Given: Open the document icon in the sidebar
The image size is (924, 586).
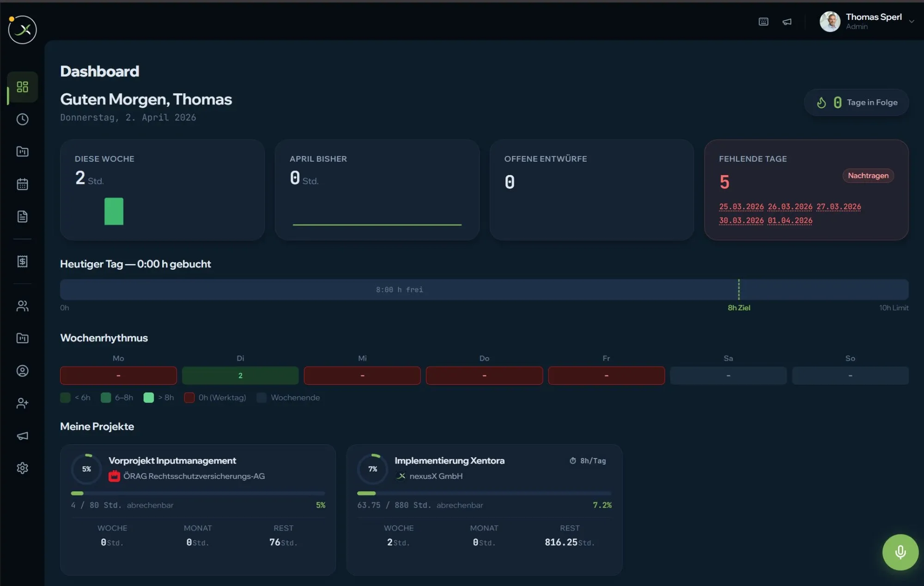Looking at the screenshot, I should [22, 217].
